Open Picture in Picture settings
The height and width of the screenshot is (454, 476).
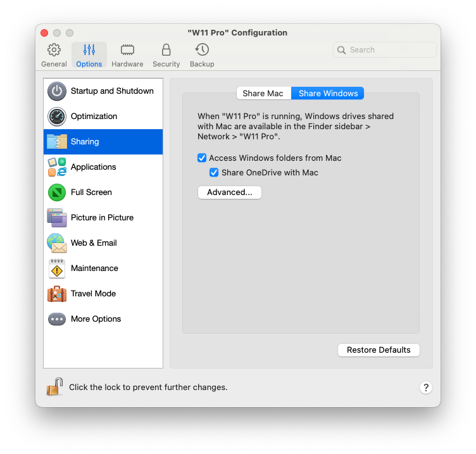point(103,218)
